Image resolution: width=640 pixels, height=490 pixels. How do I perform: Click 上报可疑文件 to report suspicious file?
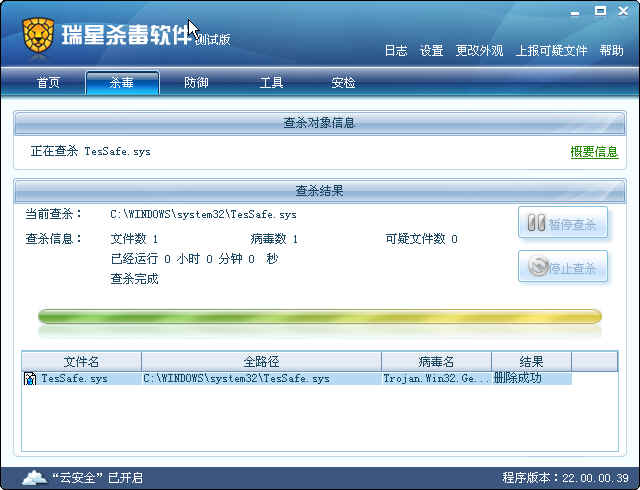(551, 50)
